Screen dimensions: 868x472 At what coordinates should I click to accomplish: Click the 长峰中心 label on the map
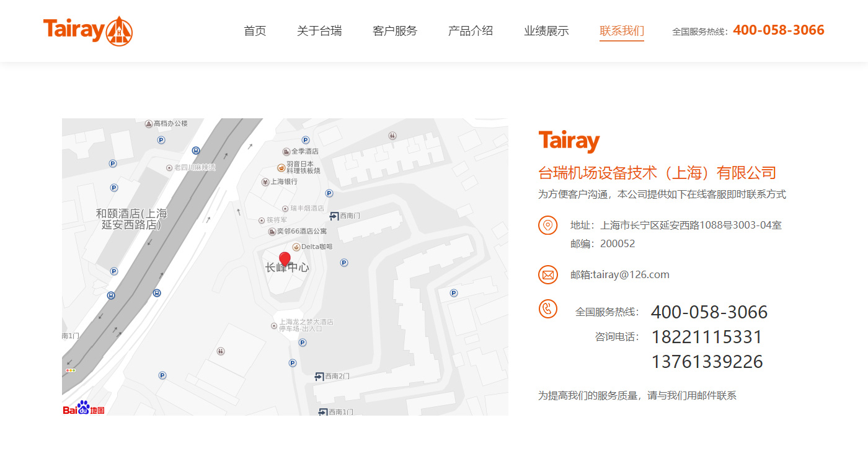point(287,268)
